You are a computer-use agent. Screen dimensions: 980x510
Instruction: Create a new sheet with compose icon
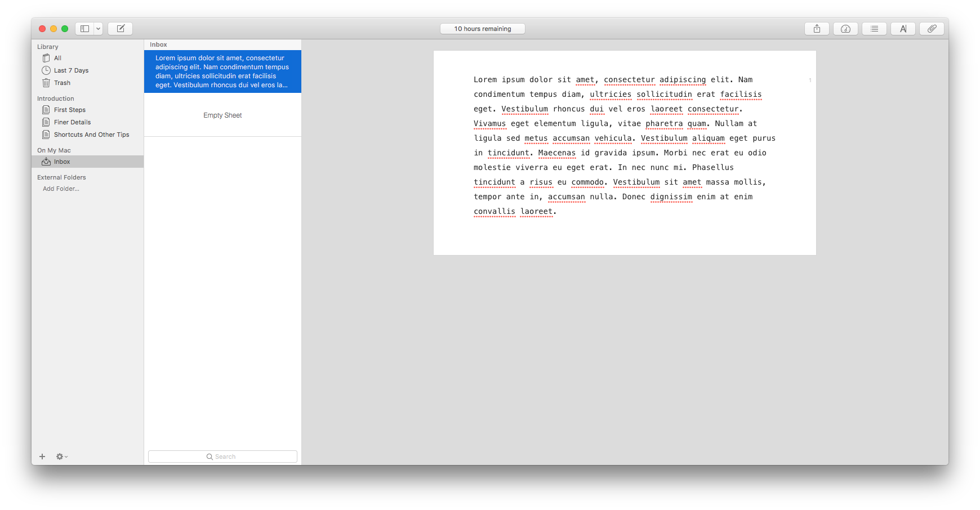(121, 29)
